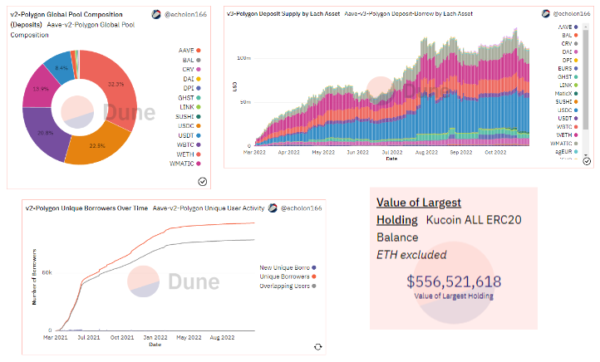Toggle LINK series in the pie chart legend
The height and width of the screenshot is (362, 600).
pos(190,107)
